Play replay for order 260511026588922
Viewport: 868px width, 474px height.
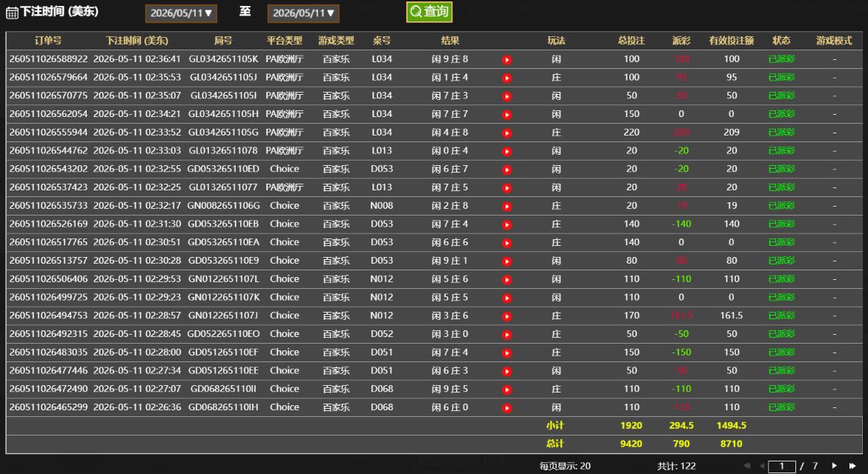tap(506, 60)
